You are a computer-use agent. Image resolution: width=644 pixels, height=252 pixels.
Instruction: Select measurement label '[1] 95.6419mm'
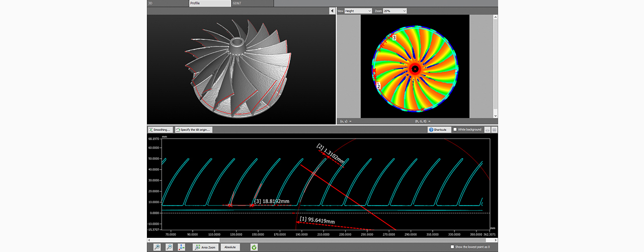[317, 220]
